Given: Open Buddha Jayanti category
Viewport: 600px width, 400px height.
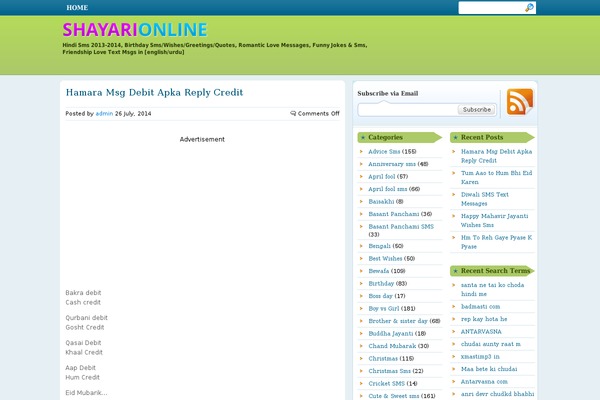Looking at the screenshot, I should [391, 334].
